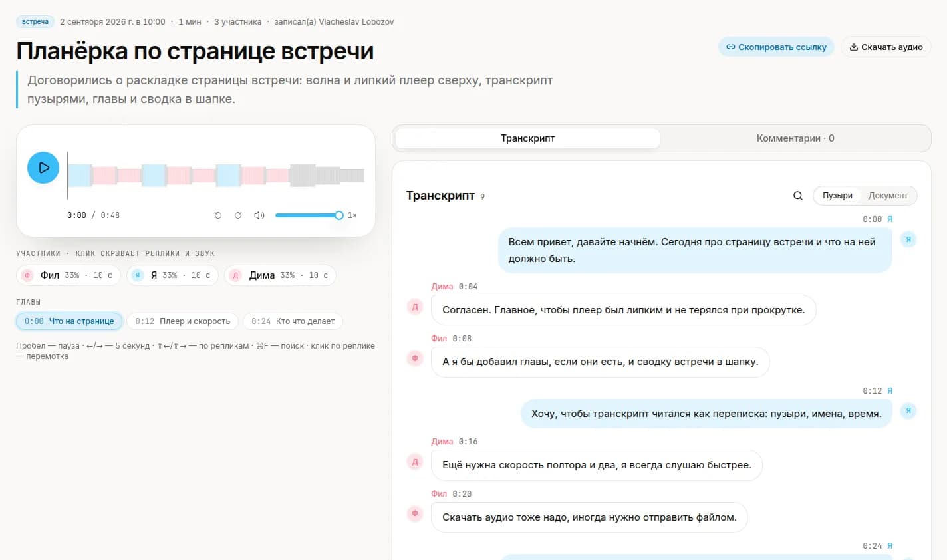947x560 pixels.
Task: Click the bubble starting Всем привет
Action: point(695,250)
